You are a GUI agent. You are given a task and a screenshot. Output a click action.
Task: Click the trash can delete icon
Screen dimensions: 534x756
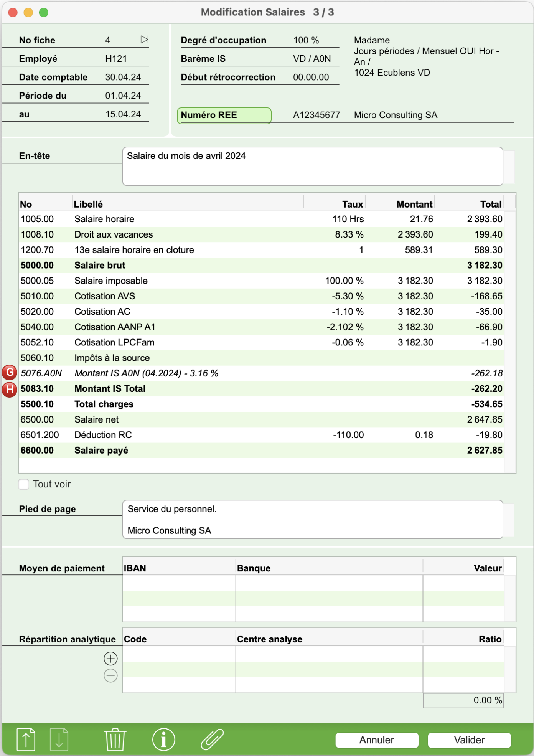tap(115, 739)
